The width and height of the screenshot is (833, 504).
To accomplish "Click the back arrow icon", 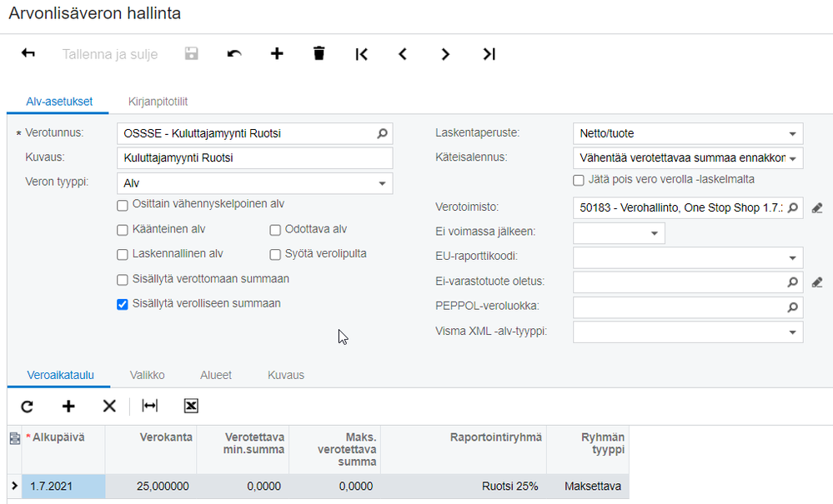I will coord(28,54).
